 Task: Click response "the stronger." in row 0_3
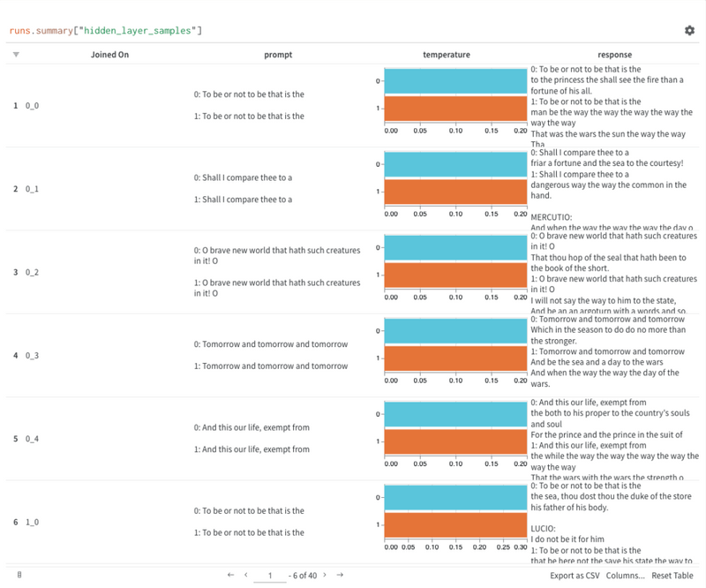pos(553,341)
